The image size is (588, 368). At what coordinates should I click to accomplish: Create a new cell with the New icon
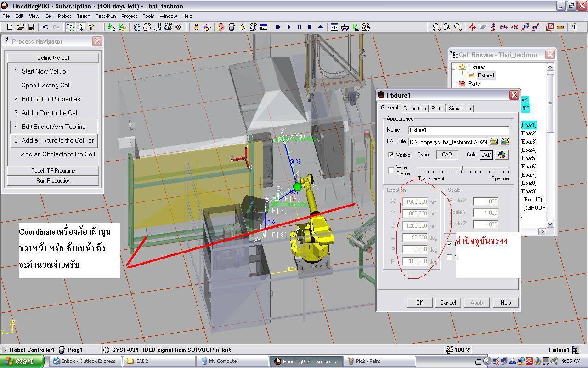(x=9, y=27)
